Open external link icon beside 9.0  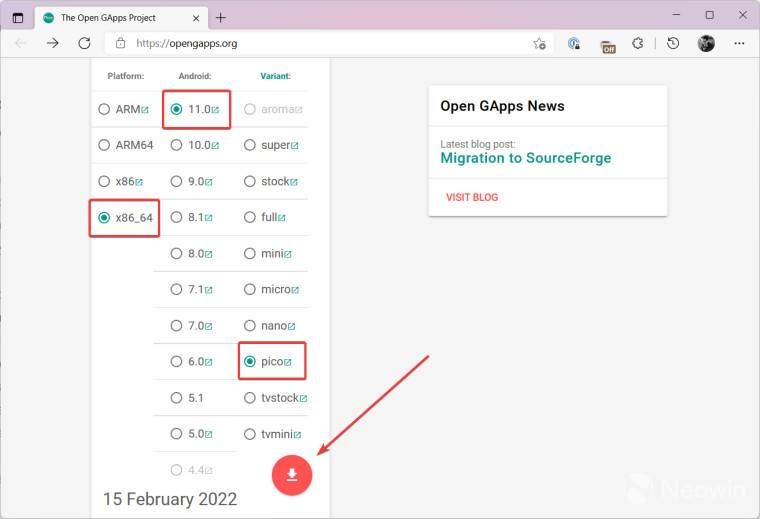tap(208, 182)
